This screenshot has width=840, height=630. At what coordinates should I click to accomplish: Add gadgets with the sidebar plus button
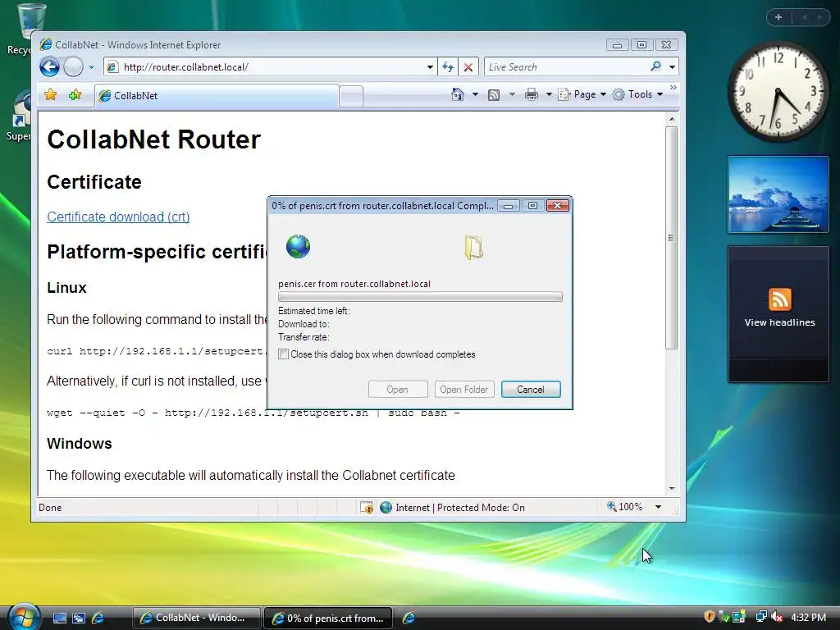pos(778,17)
